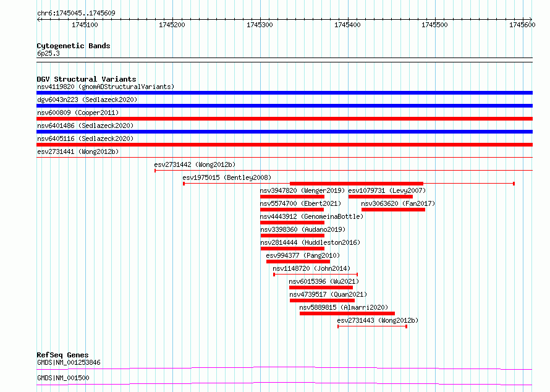Open the nsv6405116 Sedlazeck2020 label
The image size is (550, 392).
click(85, 138)
